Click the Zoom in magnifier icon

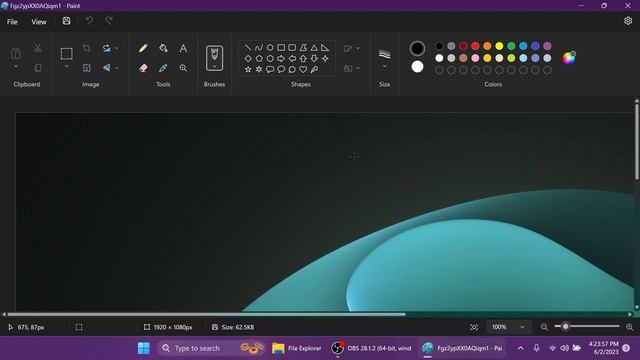point(629,327)
